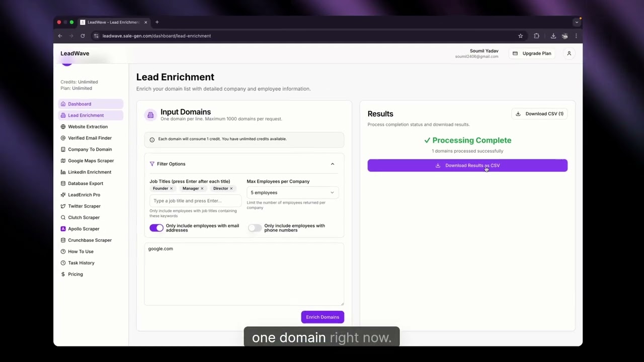Click the domains text area
644x362 pixels.
point(244,275)
